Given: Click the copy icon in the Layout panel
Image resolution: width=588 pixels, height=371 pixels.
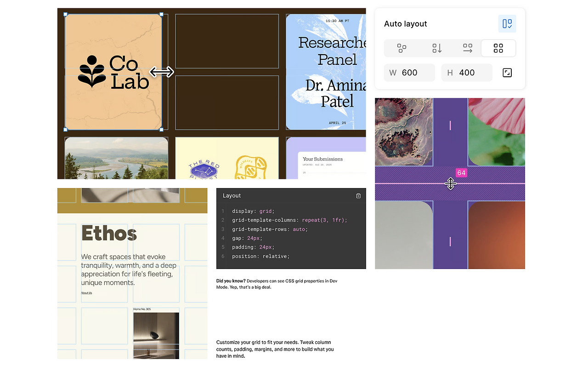Looking at the screenshot, I should click(358, 195).
